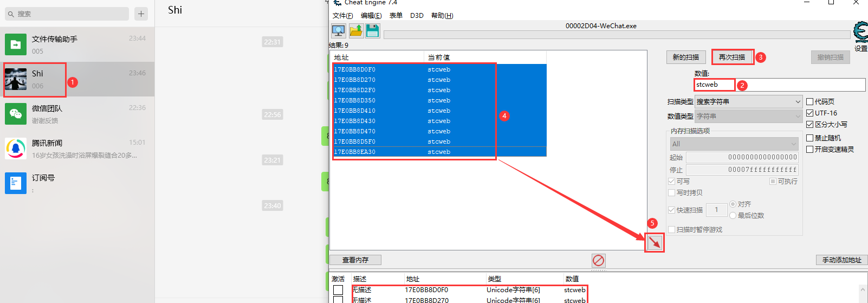Click the 订阅号 blue avatar icon
This screenshot has width=868, height=303.
[x=16, y=183]
